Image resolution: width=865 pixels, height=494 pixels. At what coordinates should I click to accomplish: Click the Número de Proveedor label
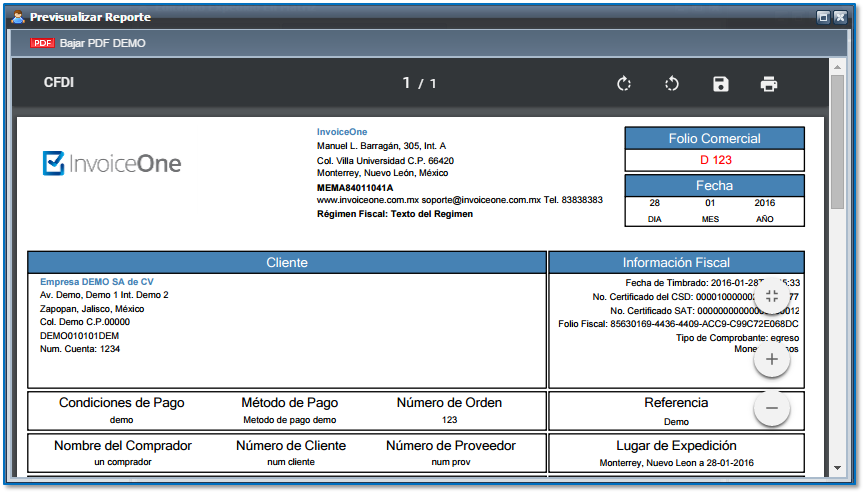click(x=451, y=445)
